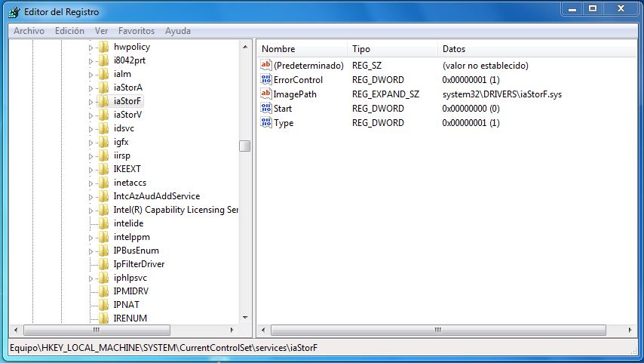Click the iaStorF folder icon
Viewport: 644px width, 363px height.
tap(103, 101)
